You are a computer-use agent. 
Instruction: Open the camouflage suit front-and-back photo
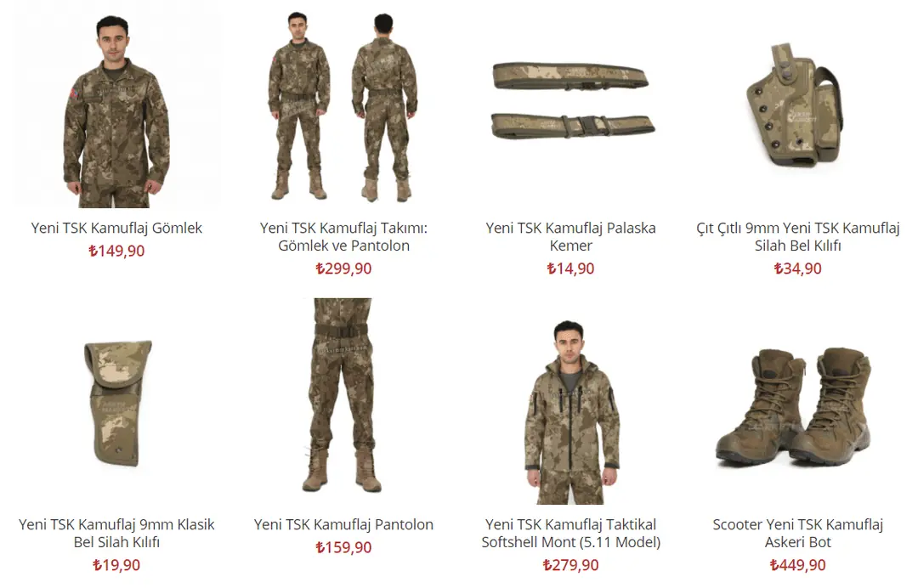[x=343, y=105]
